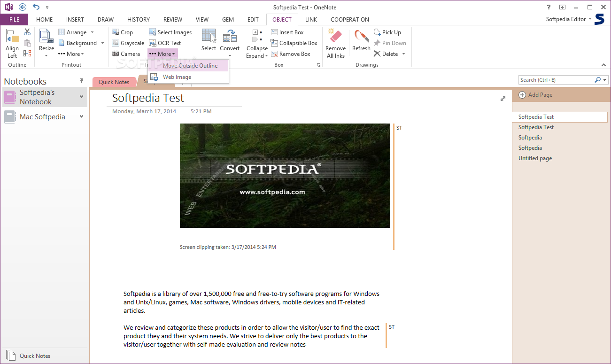Undo the last action
This screenshot has width=611, height=364.
(36, 7)
